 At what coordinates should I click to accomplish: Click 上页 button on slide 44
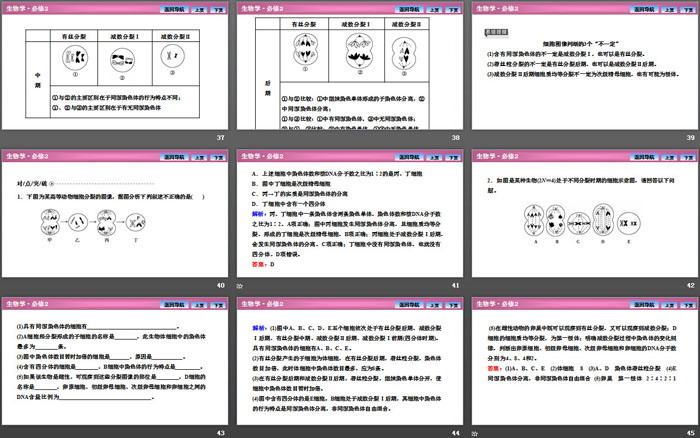pyautogui.click(x=434, y=305)
